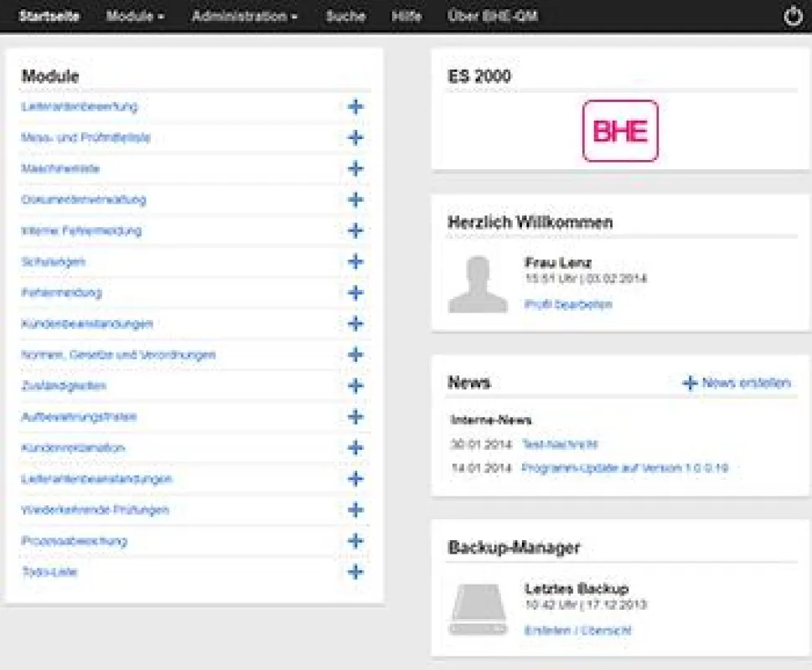The height and width of the screenshot is (670, 812).
Task: Click plus icon beside Lieferantenbeanstandungen
Action: (355, 479)
